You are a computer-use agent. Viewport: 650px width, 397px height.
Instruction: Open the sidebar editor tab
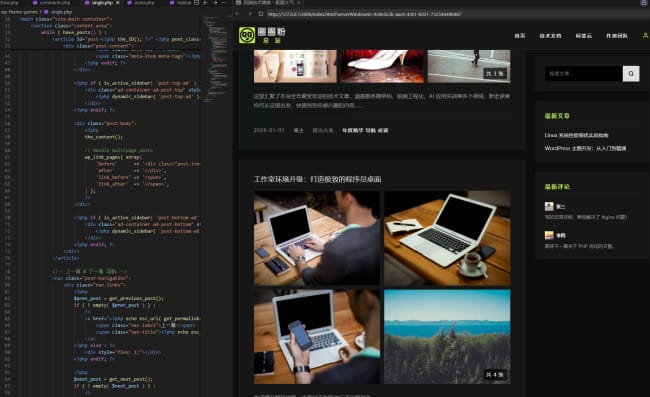click(x=181, y=2)
